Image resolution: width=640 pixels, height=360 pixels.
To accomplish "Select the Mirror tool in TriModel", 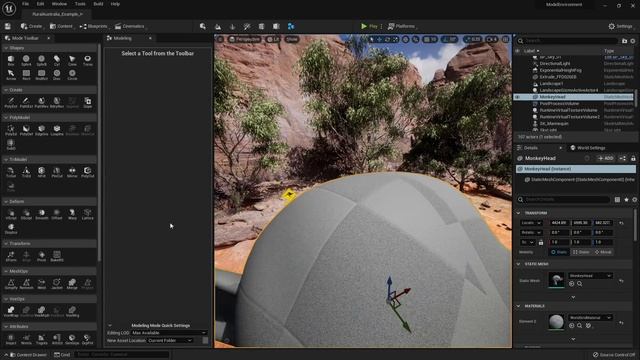I will click(x=72, y=172).
